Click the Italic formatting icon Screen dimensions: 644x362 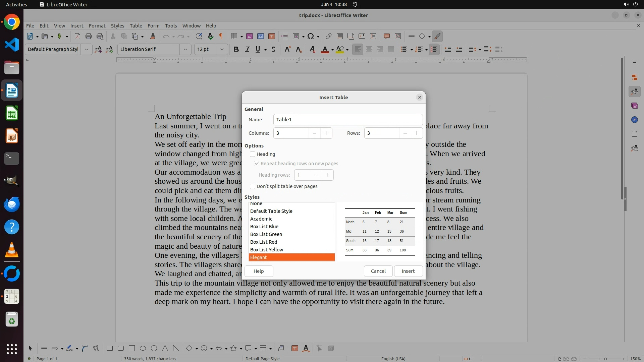point(247,49)
